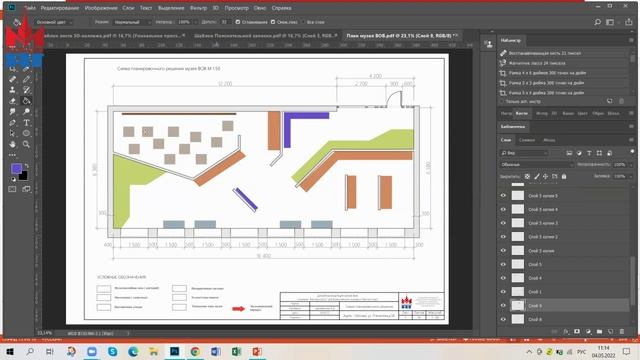
Task: Toggle the Все слои checkbox
Action: click(303, 22)
